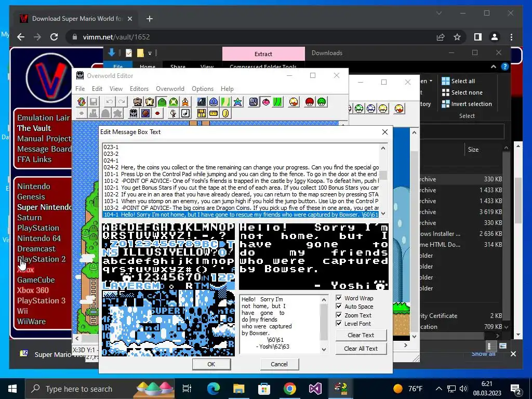Click the orange-capped mushroom icon in Overworld Editor toolbar
532x399 pixels.
point(294,102)
